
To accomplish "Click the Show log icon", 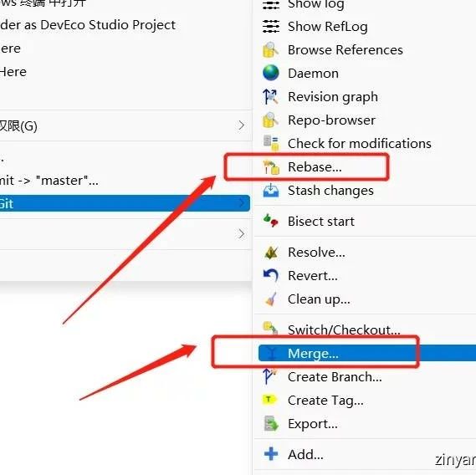I will tap(271, 4).
